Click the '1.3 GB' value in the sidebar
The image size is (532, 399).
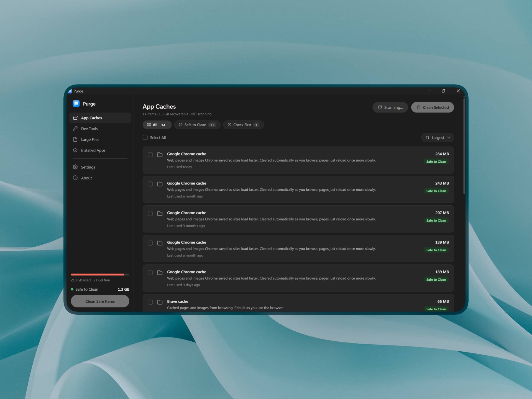pos(124,289)
